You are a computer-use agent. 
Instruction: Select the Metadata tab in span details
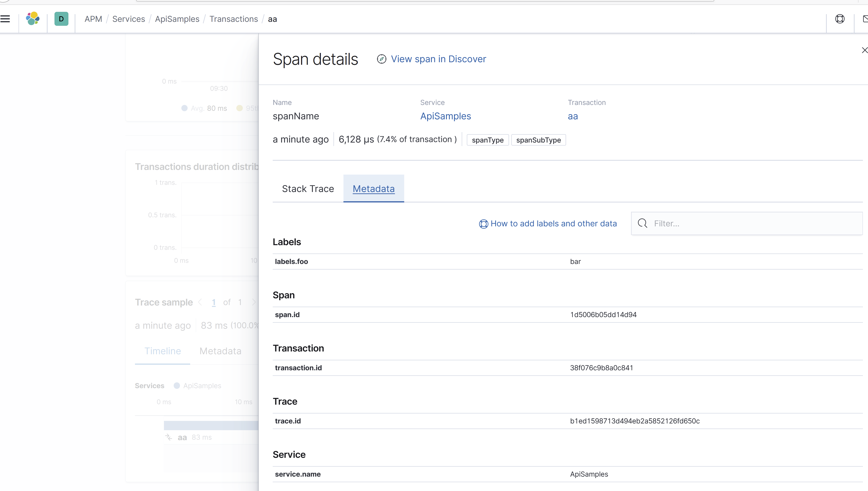click(x=373, y=189)
